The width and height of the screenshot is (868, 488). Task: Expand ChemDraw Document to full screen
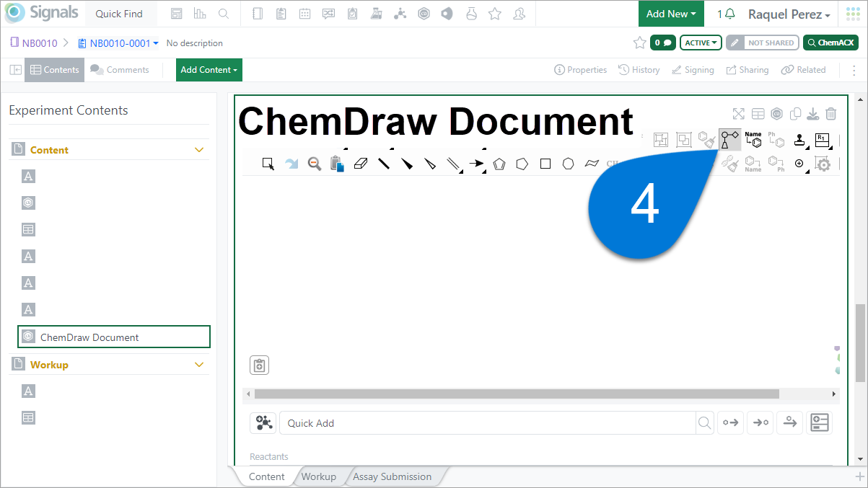click(738, 114)
